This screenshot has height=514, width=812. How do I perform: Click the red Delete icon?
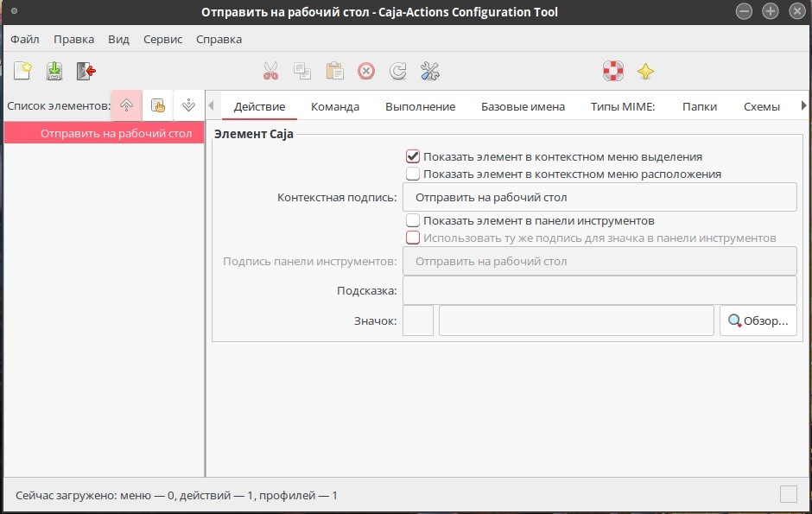(x=366, y=71)
